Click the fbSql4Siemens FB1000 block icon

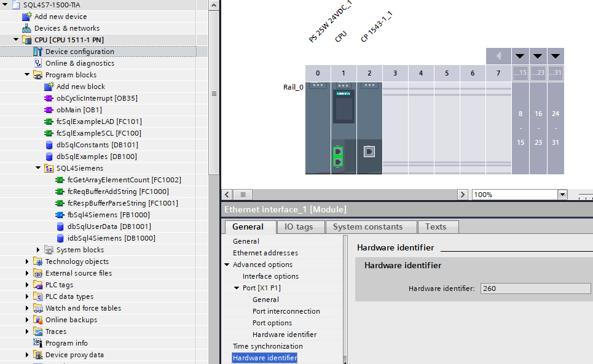(x=60, y=215)
